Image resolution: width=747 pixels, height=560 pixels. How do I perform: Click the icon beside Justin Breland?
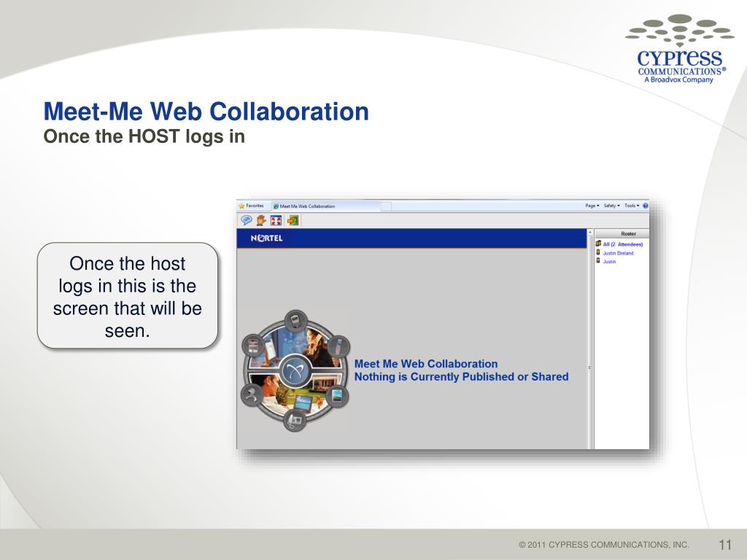(x=598, y=252)
